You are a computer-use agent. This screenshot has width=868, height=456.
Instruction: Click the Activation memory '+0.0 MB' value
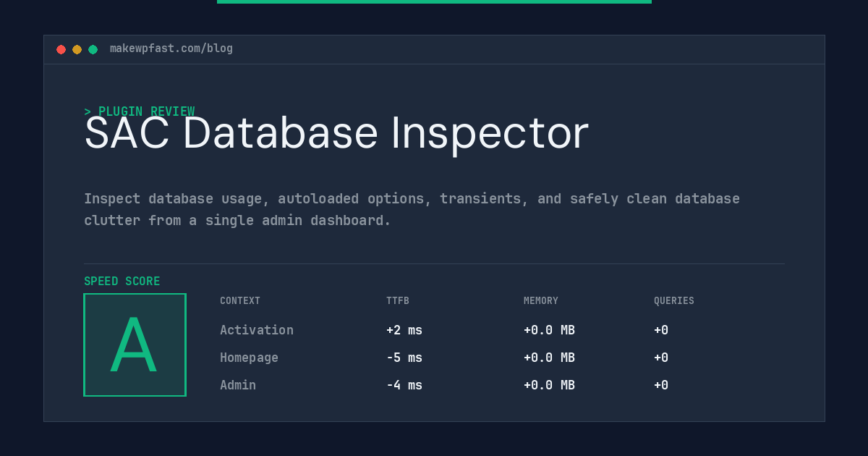[549, 330]
